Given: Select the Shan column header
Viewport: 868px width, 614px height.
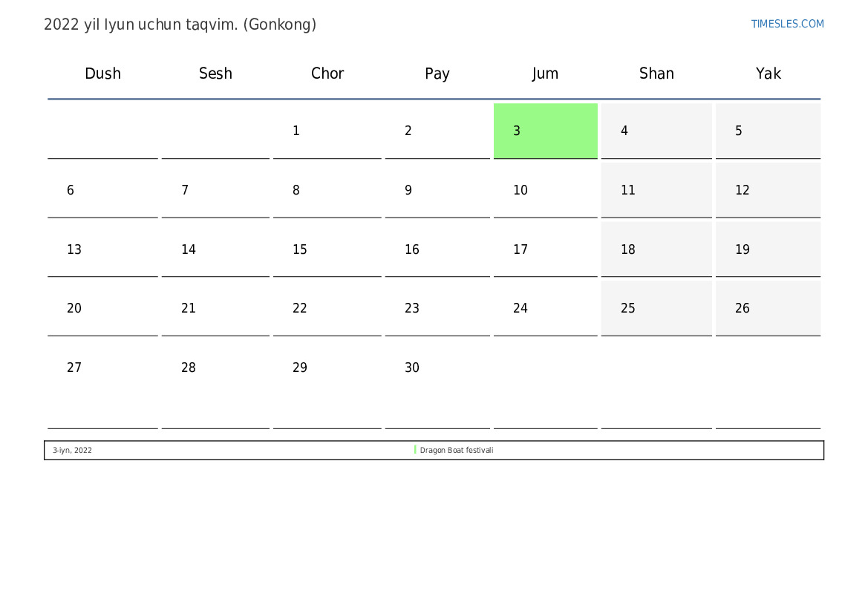Looking at the screenshot, I should (x=656, y=74).
